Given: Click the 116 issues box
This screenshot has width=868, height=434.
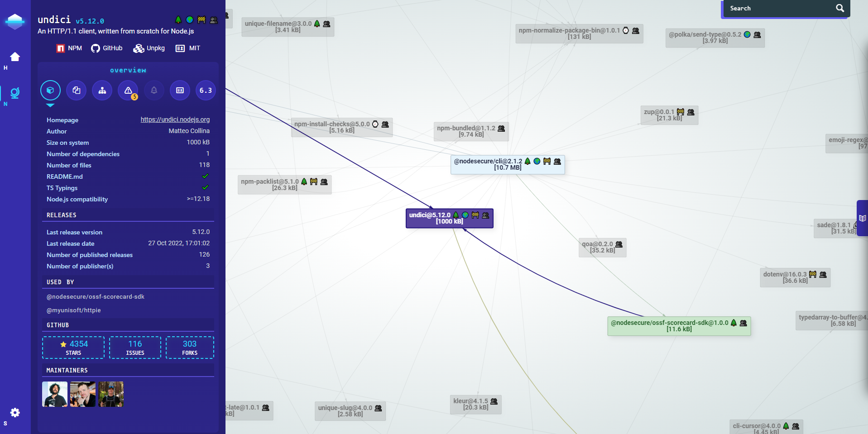Looking at the screenshot, I should (135, 348).
